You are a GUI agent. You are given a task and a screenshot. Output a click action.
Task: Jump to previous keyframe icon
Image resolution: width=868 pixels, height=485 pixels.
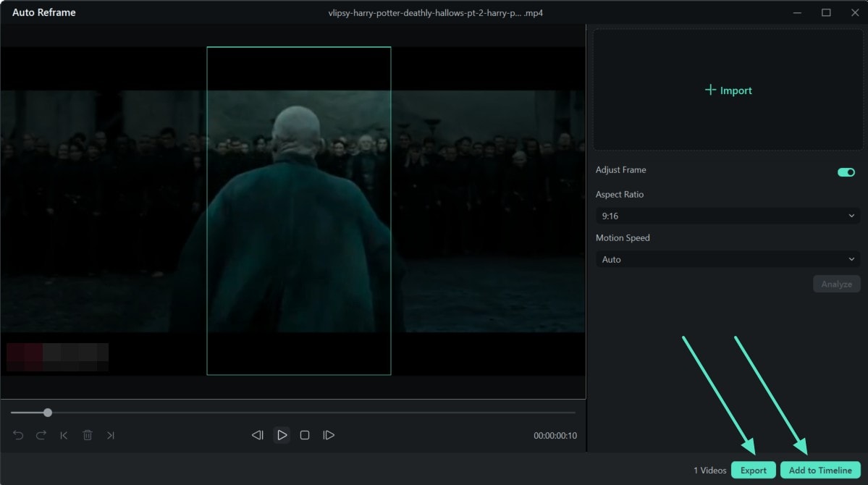pyautogui.click(x=64, y=435)
